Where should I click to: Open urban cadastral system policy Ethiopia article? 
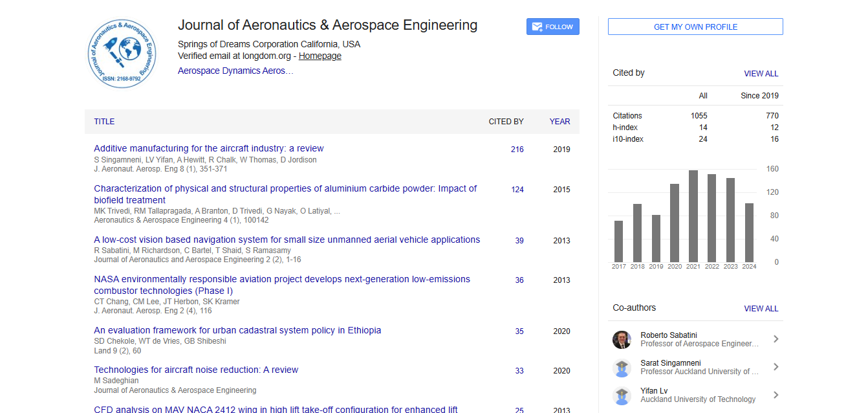[x=237, y=330]
